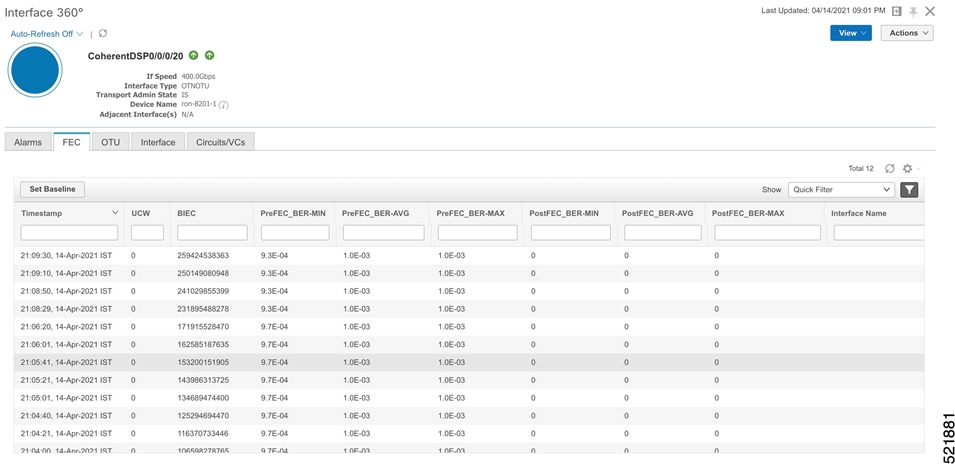Click the first green up-arrow status icon
The height and width of the screenshot is (464, 955).
coord(194,55)
